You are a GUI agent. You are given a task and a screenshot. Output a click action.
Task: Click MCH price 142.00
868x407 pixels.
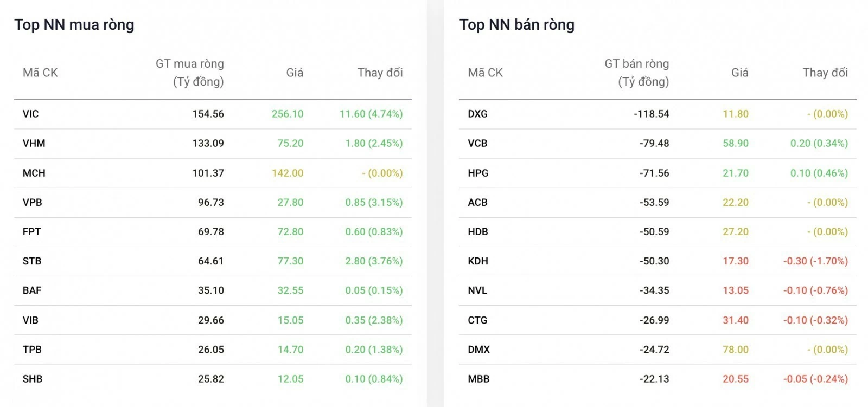click(288, 173)
